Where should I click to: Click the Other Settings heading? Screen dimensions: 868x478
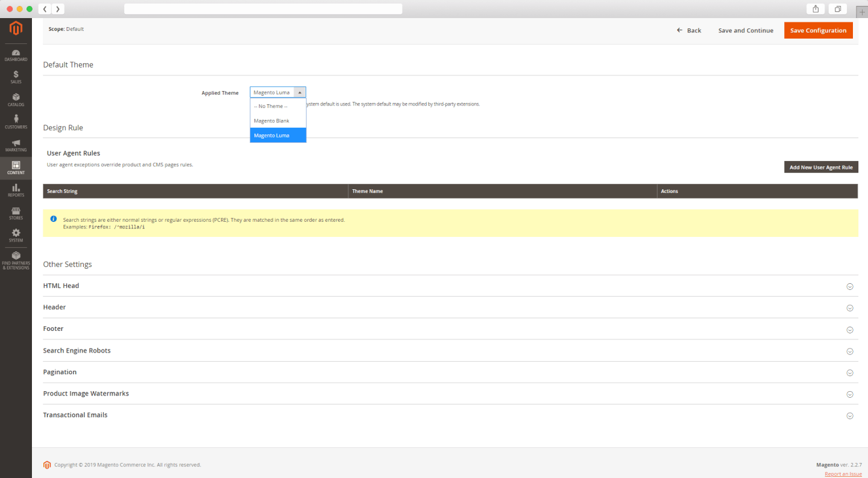click(68, 264)
